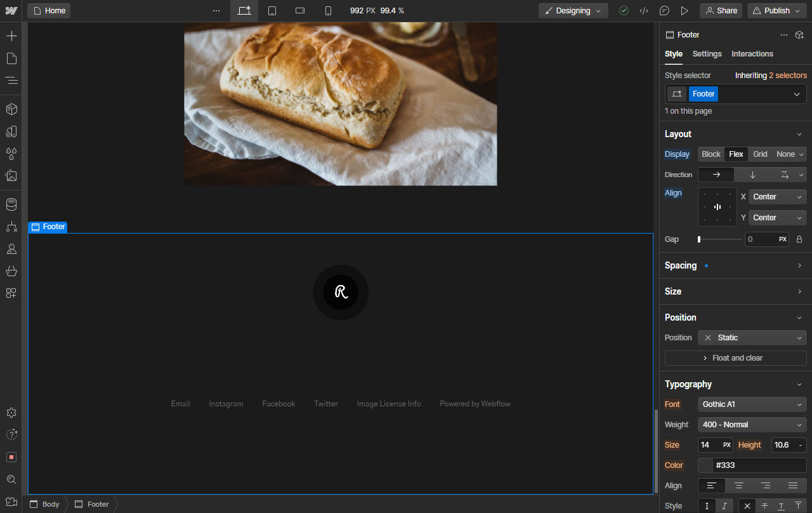The image size is (812, 513).
Task: Click the Share button
Action: (x=721, y=11)
